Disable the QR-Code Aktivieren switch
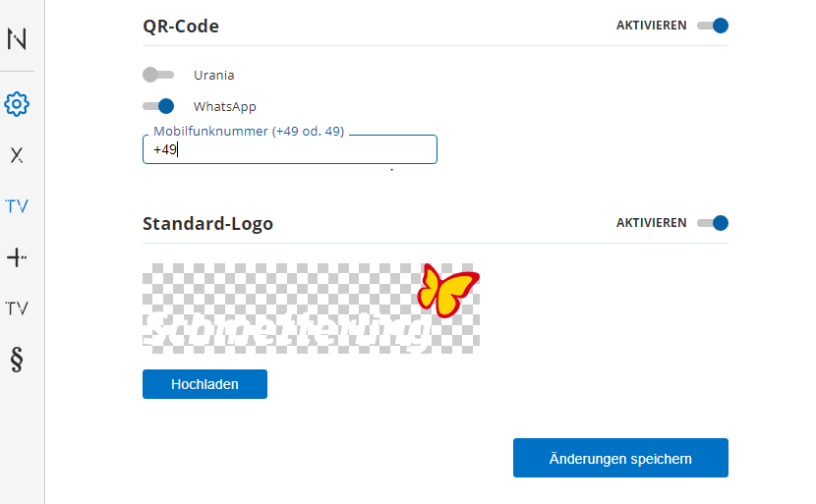Screen dimensions: 816x504 (x=713, y=26)
